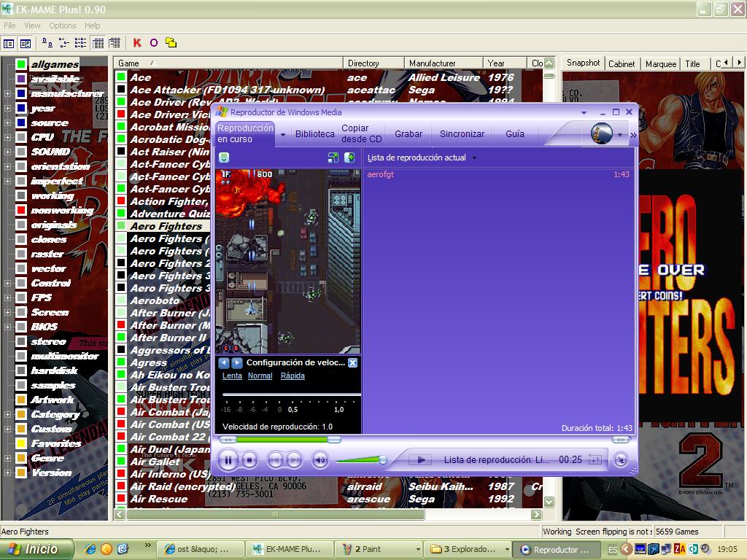Maximize the video and visualization pane
The image size is (747, 560).
pos(333,157)
